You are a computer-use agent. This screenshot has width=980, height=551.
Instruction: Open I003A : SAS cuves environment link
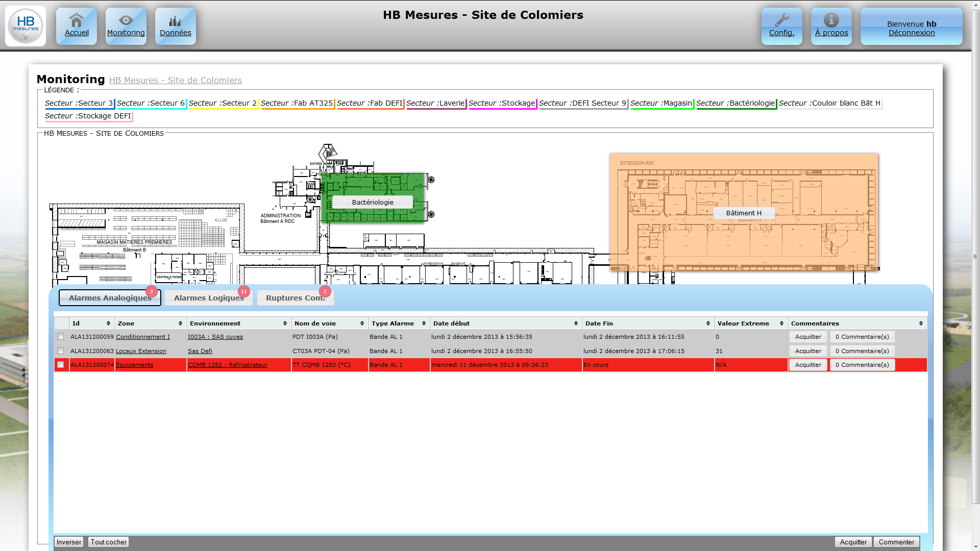point(215,337)
